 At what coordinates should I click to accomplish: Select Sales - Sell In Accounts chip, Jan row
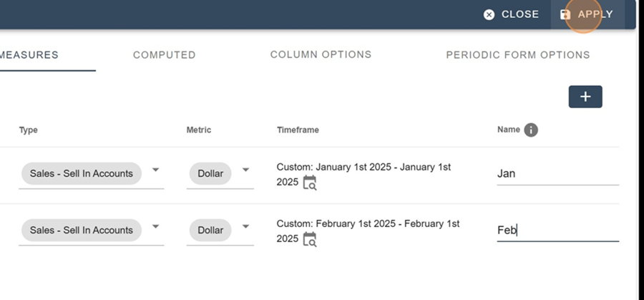pyautogui.click(x=82, y=173)
